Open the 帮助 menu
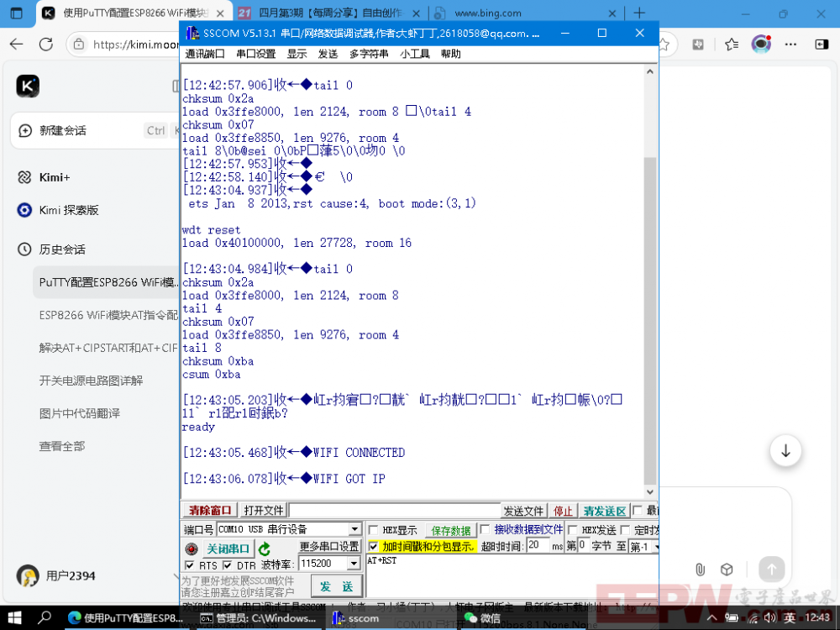This screenshot has width=840, height=630. (450, 54)
